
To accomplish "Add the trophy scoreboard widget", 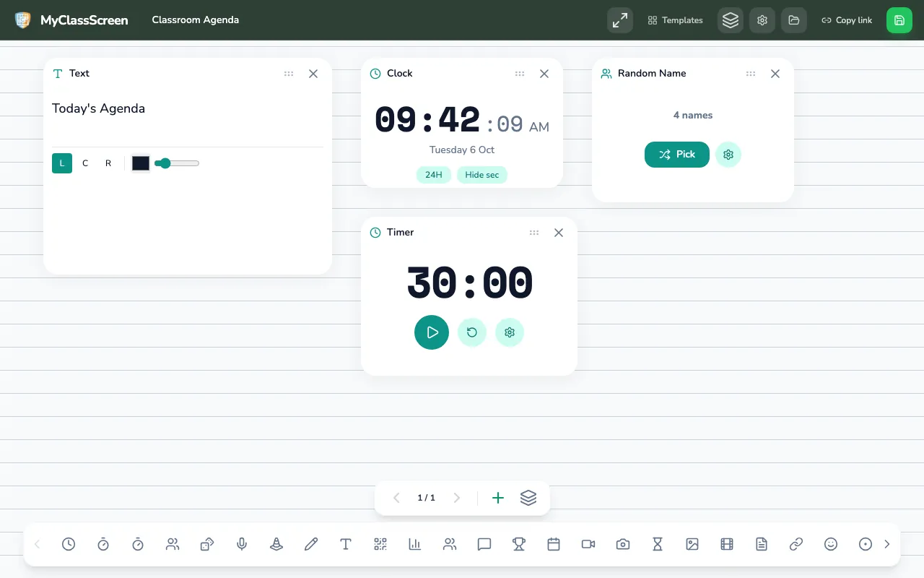I will click(x=519, y=544).
